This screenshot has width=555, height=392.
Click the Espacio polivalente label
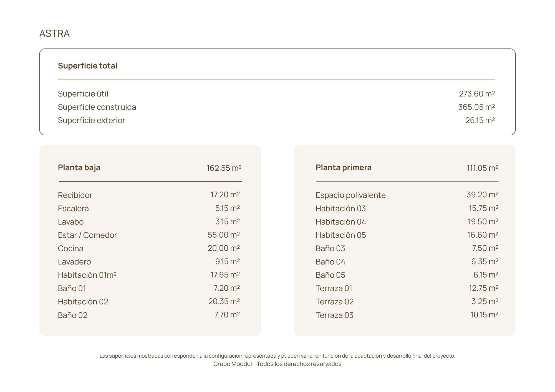tap(350, 195)
